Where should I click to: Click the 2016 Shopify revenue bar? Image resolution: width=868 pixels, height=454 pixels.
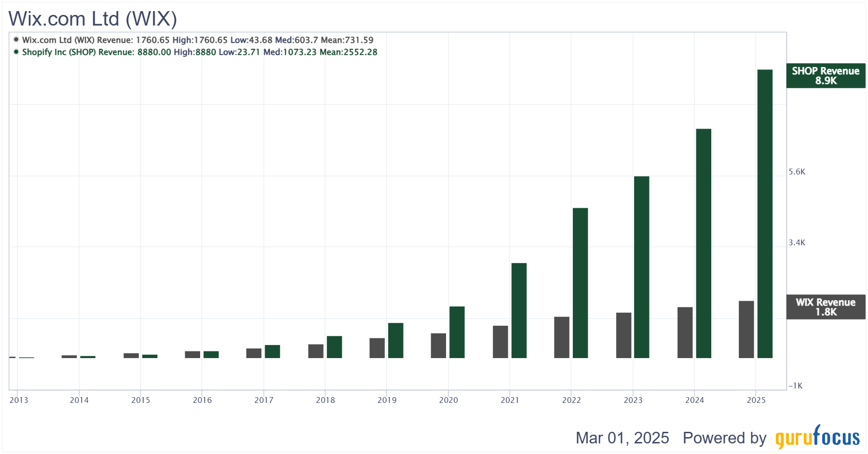tap(211, 355)
